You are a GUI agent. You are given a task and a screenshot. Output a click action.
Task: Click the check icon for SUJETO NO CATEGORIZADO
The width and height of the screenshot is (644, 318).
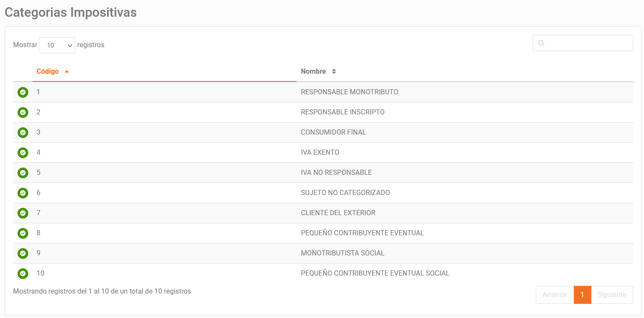click(23, 193)
